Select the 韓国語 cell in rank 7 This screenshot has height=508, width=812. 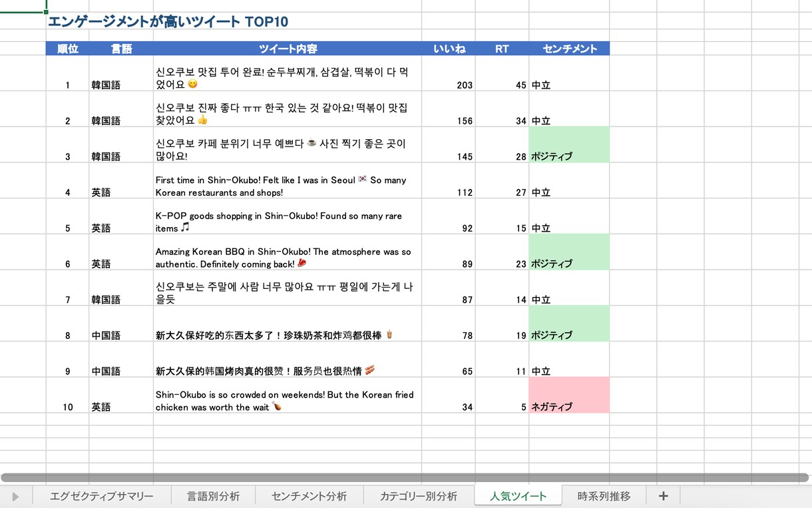click(x=121, y=288)
